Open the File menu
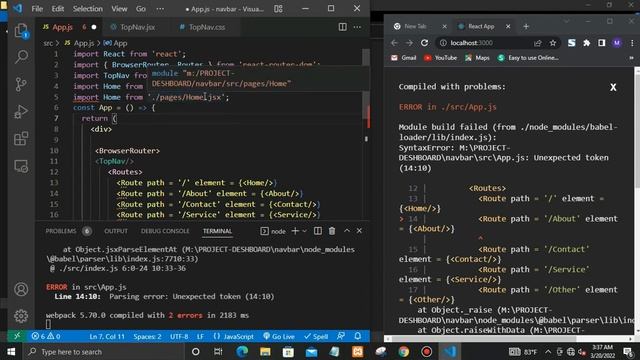The width and height of the screenshot is (640, 360). 37,9
